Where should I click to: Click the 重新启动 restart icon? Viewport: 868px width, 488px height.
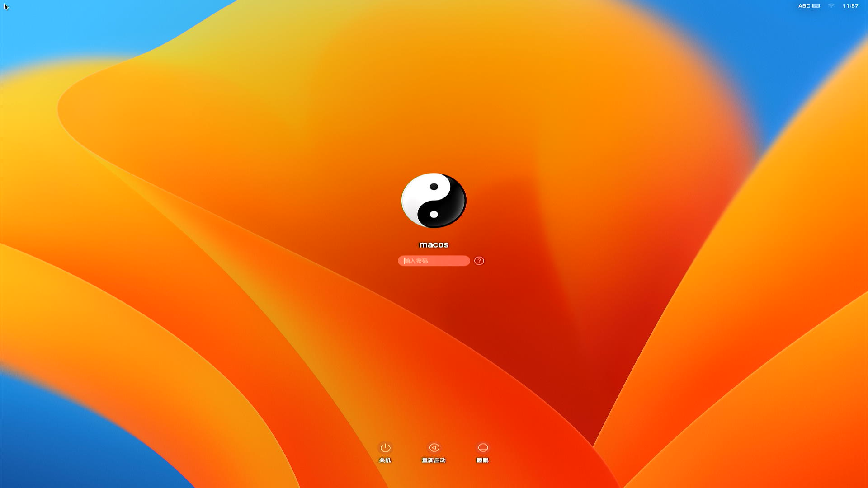[434, 447]
